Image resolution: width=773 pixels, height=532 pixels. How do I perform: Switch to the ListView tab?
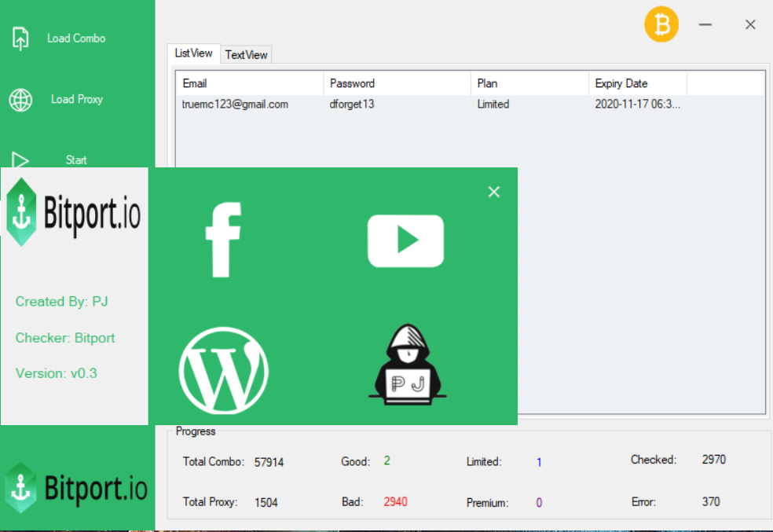click(193, 53)
